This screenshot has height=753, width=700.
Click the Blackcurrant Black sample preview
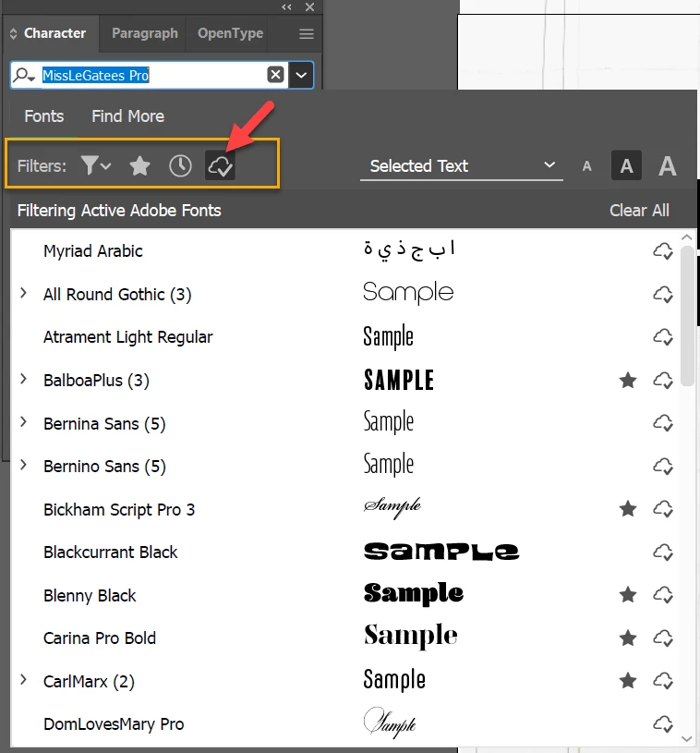point(441,552)
